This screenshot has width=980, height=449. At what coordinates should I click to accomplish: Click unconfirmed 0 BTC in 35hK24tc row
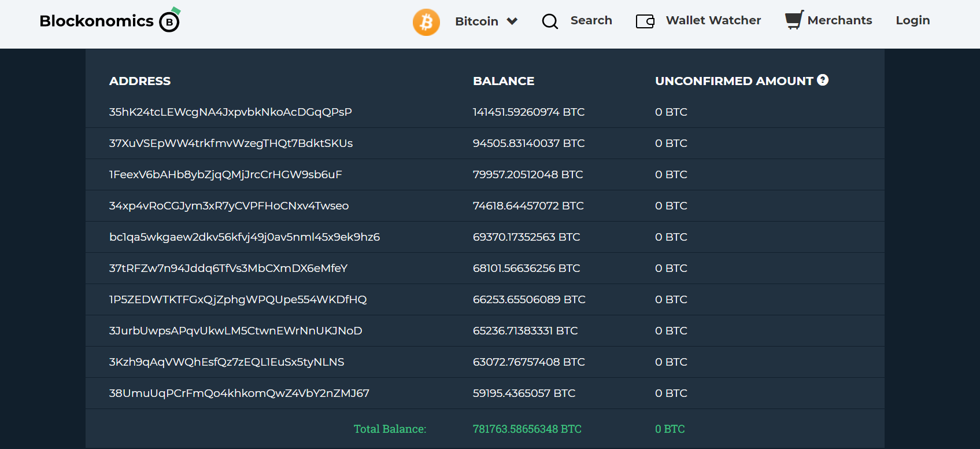click(671, 112)
